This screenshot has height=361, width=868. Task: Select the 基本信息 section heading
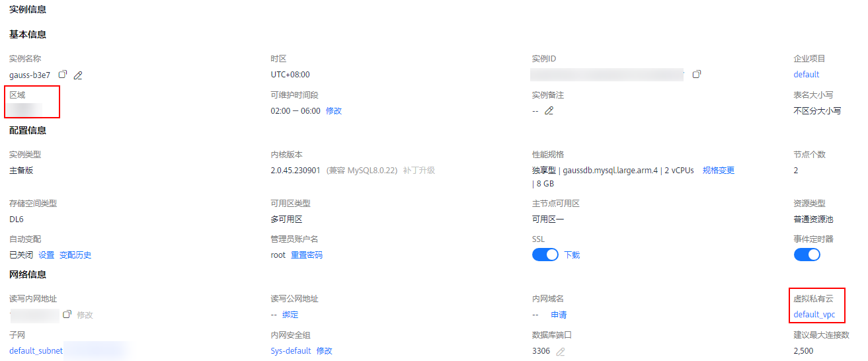point(28,34)
